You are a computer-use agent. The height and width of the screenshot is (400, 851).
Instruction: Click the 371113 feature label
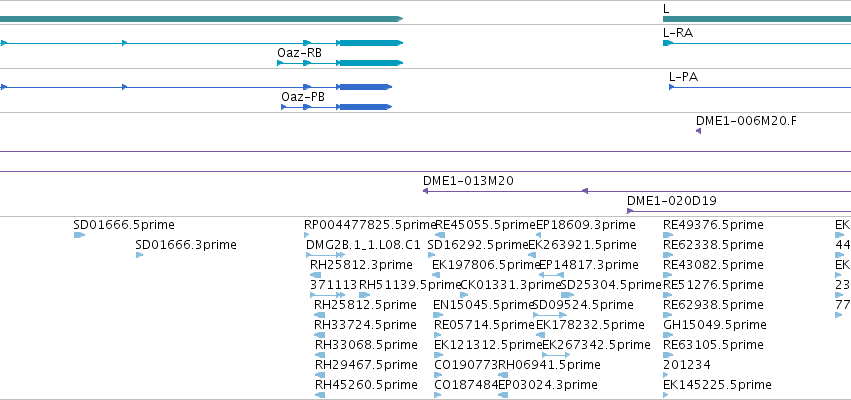(334, 285)
